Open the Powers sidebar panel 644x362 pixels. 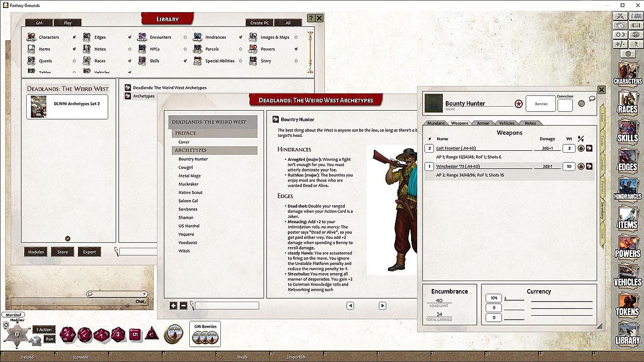(627, 246)
